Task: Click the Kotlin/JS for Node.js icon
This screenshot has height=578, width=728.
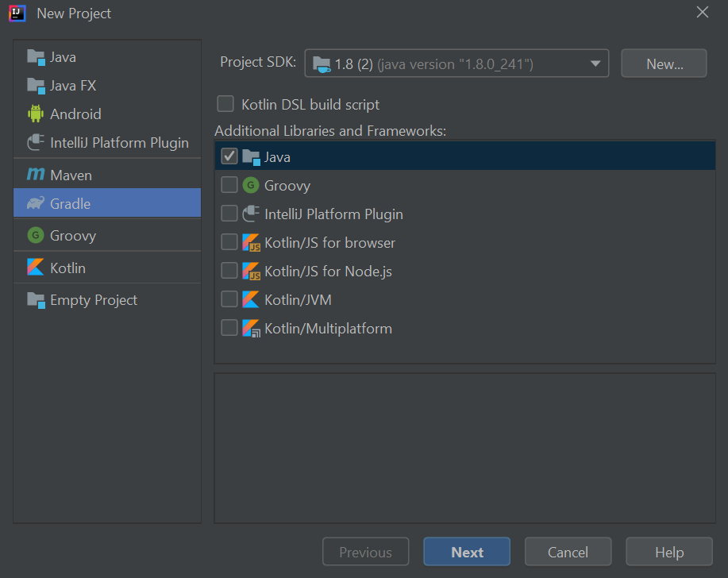Action: (251, 271)
